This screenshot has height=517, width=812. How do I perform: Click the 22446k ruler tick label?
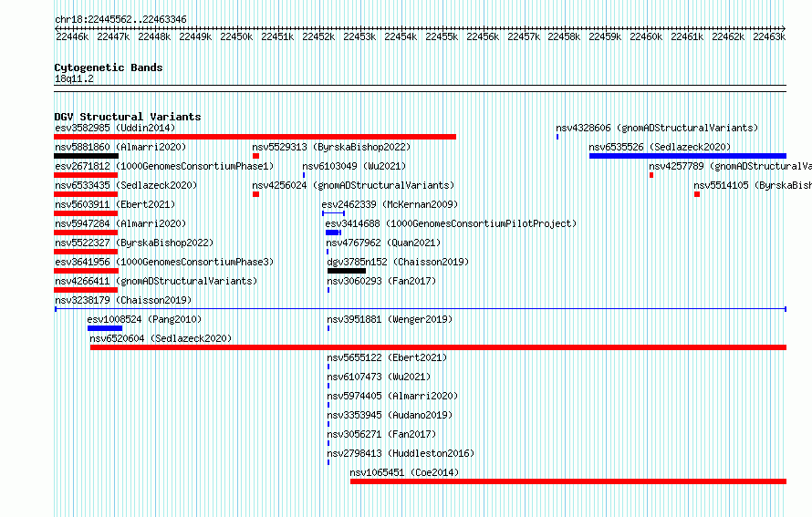pyautogui.click(x=72, y=36)
